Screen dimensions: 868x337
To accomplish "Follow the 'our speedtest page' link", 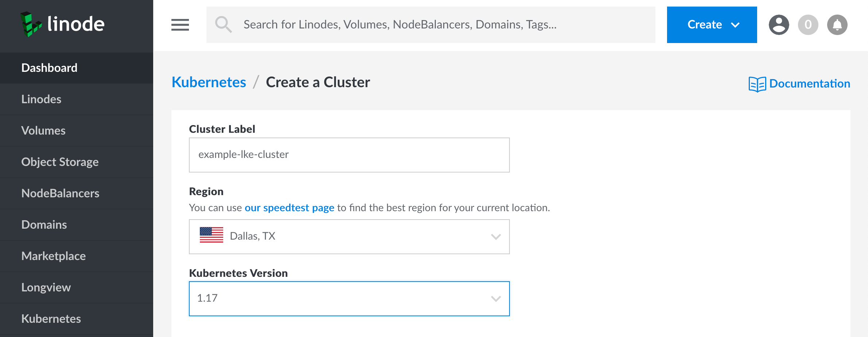I will [x=289, y=208].
